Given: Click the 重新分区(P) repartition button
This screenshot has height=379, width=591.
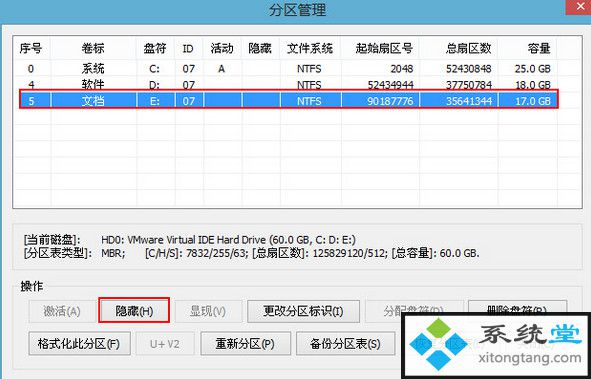Looking at the screenshot, I should click(x=245, y=343).
